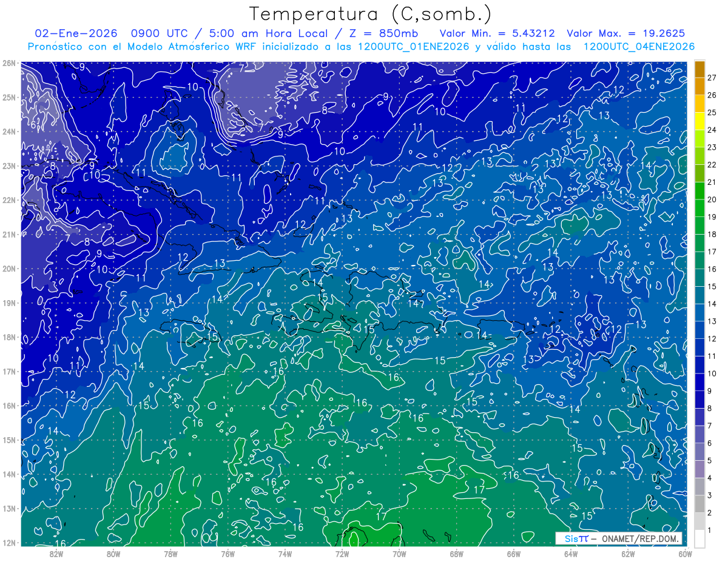This screenshot has height=562, width=728.
Task: Click the "20N" latitude label
Action: (8, 269)
